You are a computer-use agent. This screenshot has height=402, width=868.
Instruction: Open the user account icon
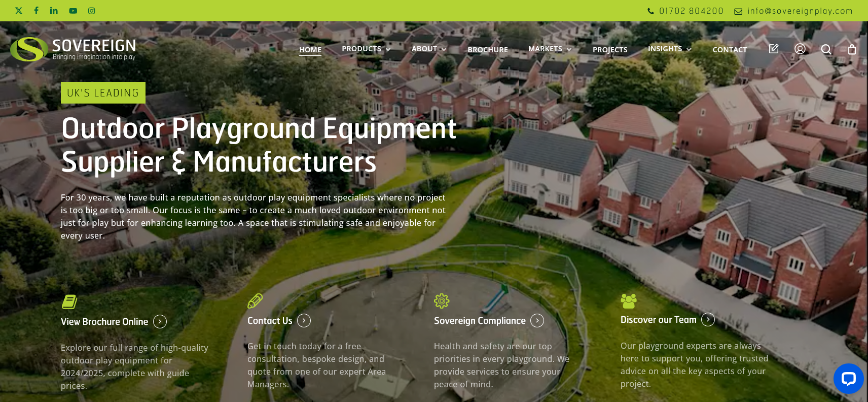click(800, 49)
